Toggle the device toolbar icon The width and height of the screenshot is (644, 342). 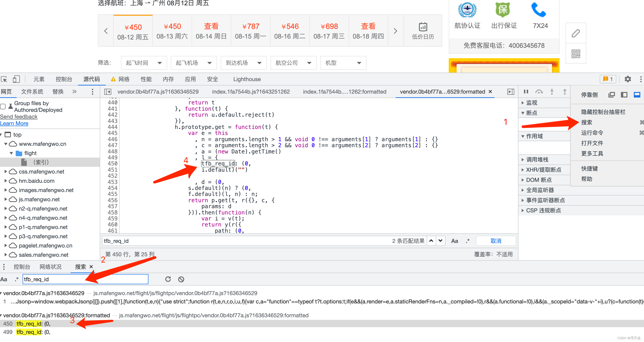[x=16, y=79]
